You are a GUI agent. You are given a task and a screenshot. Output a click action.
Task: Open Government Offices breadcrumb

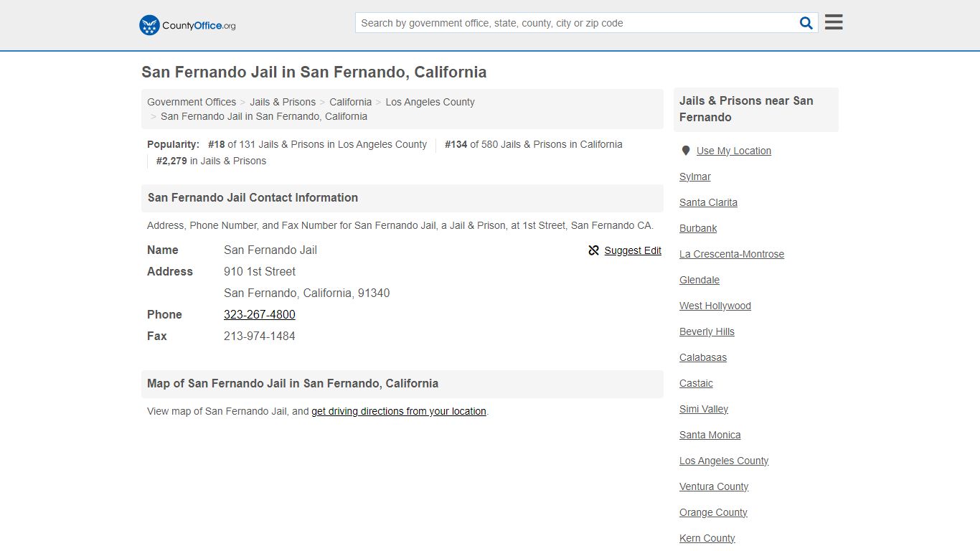pos(192,102)
